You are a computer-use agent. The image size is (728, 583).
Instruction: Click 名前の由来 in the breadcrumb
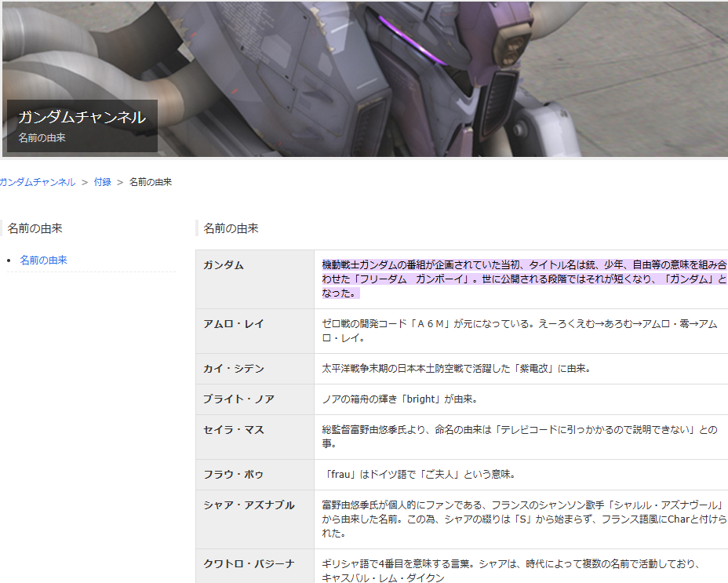coord(151,182)
